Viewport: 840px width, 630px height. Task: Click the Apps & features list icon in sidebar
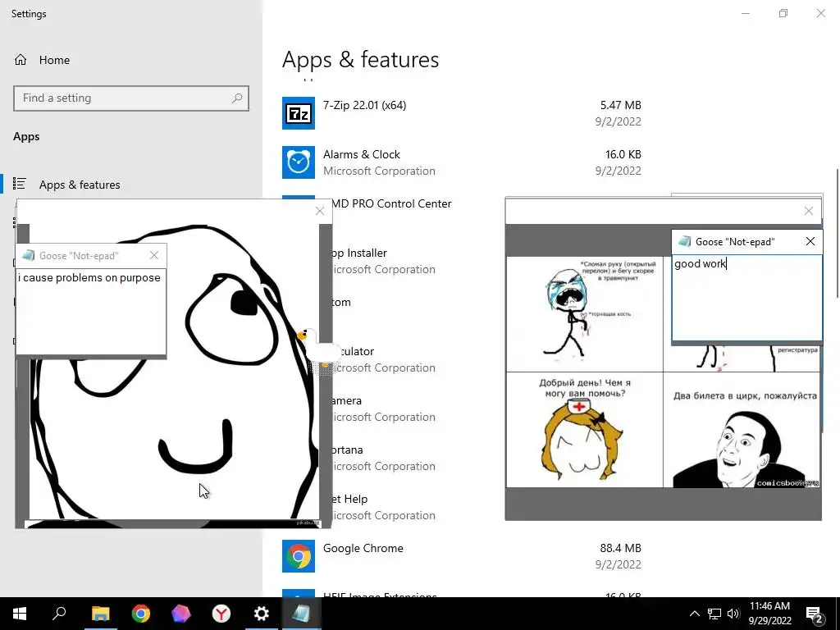pos(20,185)
